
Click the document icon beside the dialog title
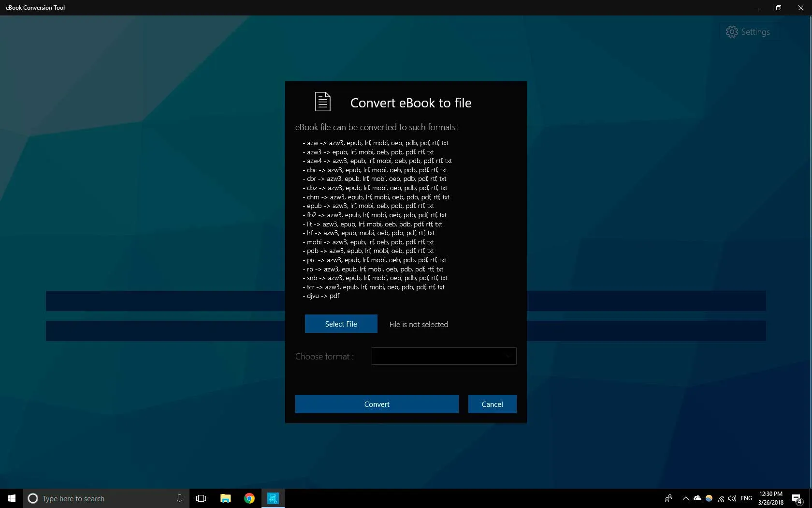click(x=322, y=102)
